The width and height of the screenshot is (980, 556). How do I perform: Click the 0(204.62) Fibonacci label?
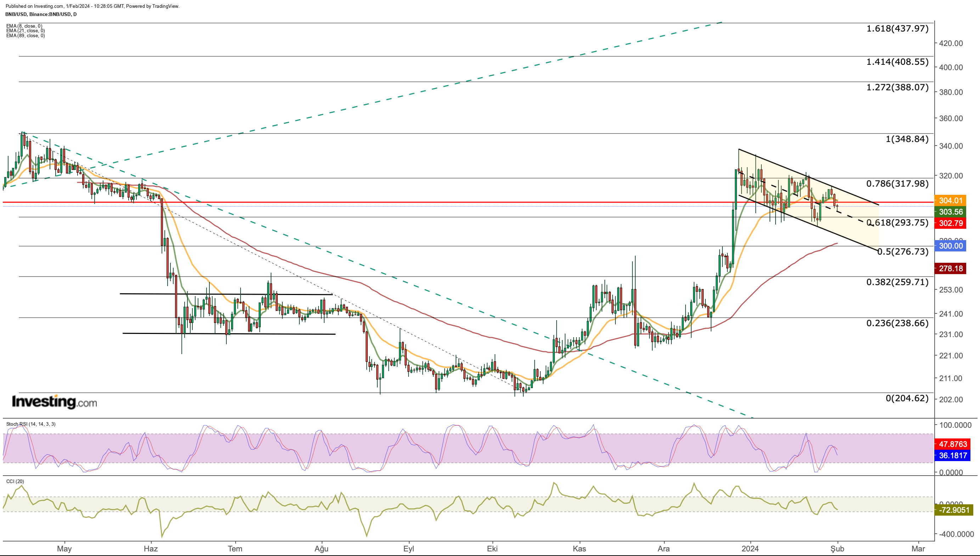[907, 398]
